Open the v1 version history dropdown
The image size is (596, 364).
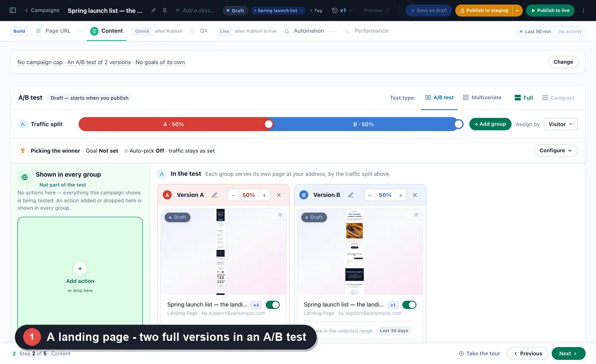(x=342, y=10)
